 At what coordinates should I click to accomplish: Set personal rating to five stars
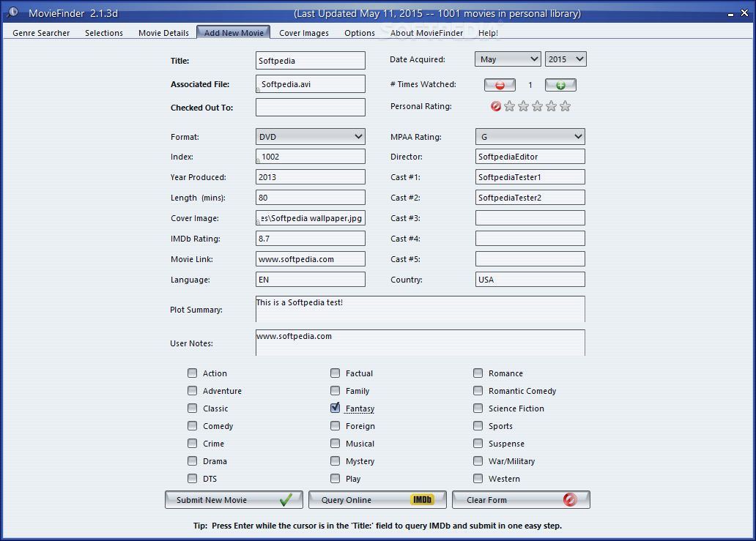(565, 106)
